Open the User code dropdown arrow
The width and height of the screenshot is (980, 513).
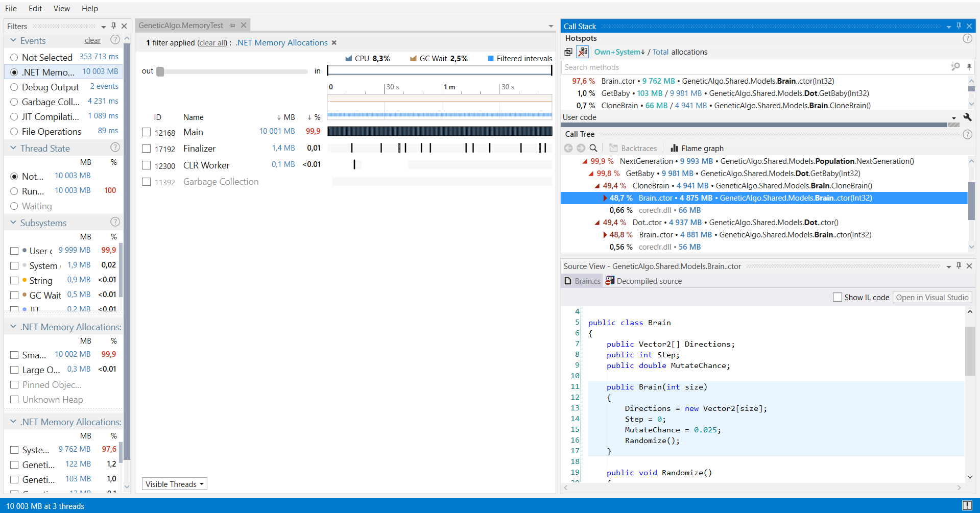[x=953, y=118]
